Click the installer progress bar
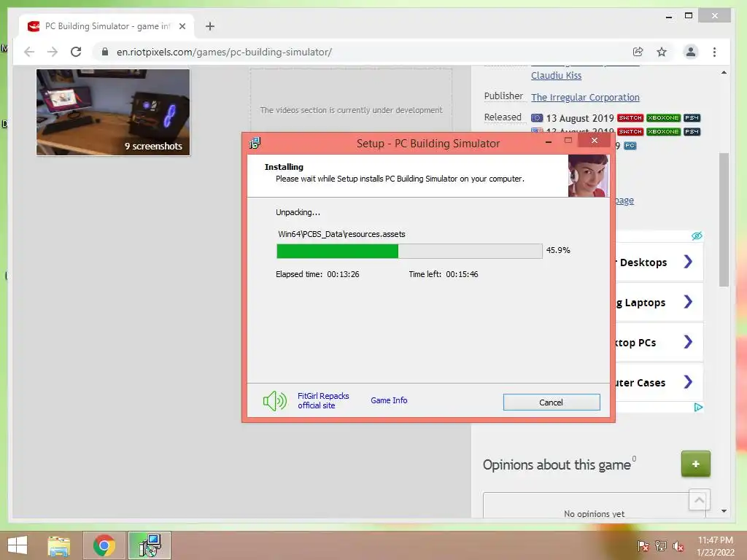This screenshot has height=560, width=747. pyautogui.click(x=409, y=251)
